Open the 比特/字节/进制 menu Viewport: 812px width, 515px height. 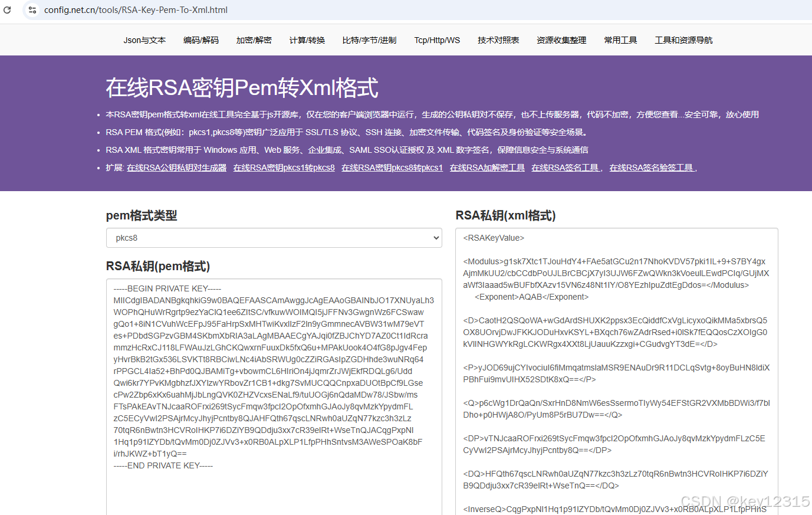pos(369,40)
